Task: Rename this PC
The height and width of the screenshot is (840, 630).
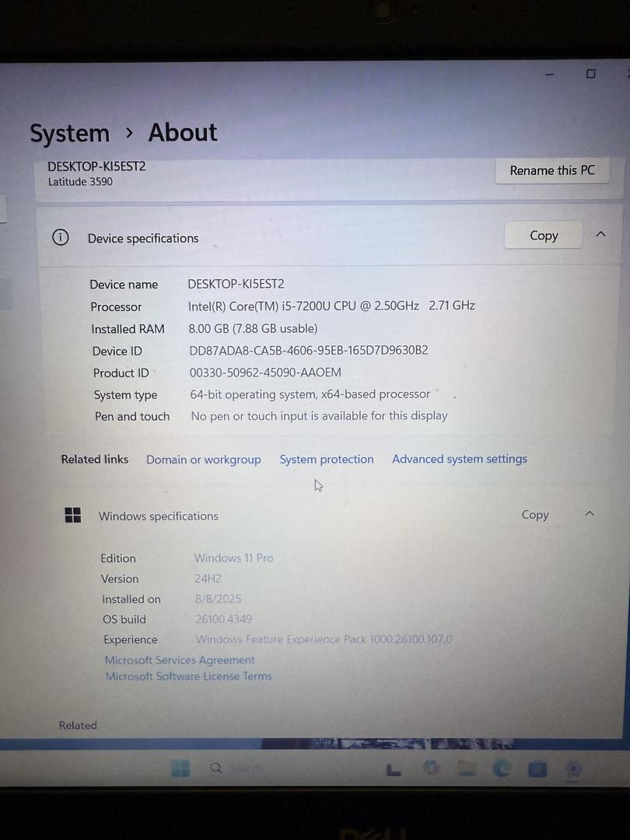Action: pos(552,170)
